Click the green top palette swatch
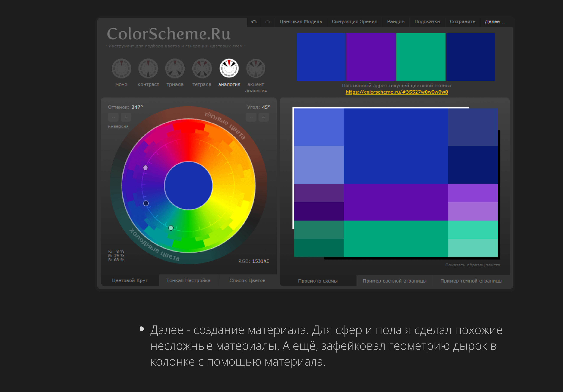Viewport: 563px width, 392px height. click(421, 57)
